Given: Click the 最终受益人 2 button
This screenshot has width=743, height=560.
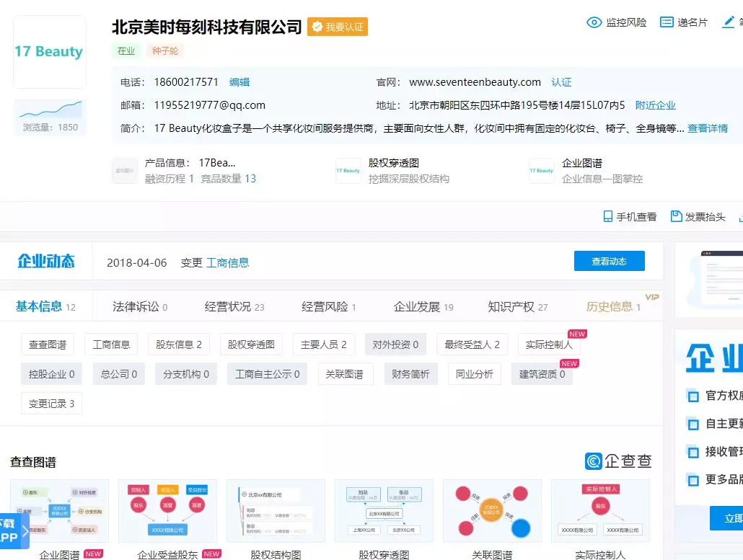Looking at the screenshot, I should coord(472,345).
